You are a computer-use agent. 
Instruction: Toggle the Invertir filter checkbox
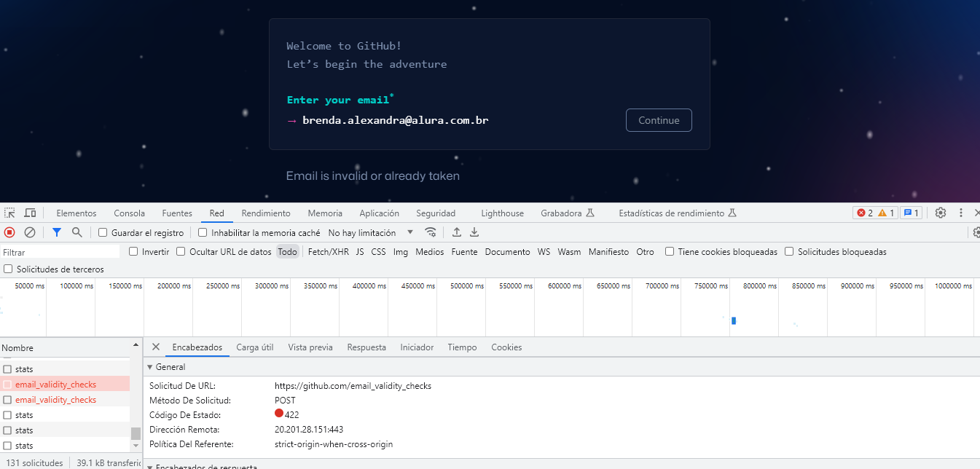point(133,252)
